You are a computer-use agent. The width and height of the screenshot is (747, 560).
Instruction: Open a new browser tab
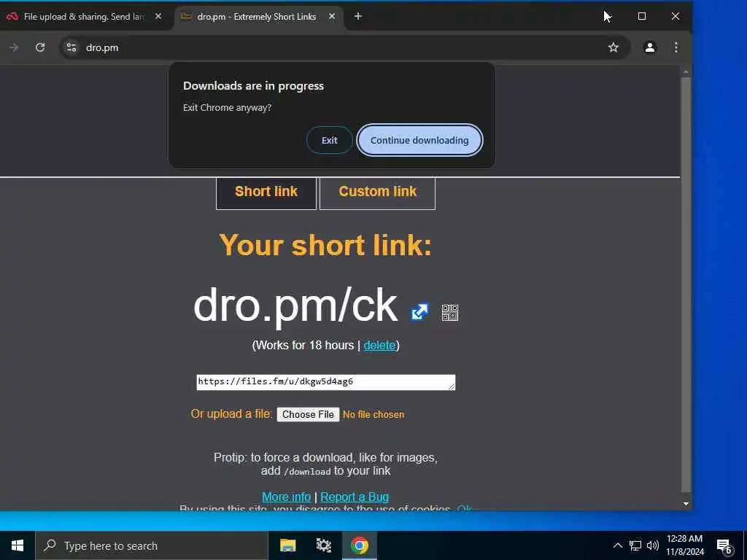pos(358,17)
